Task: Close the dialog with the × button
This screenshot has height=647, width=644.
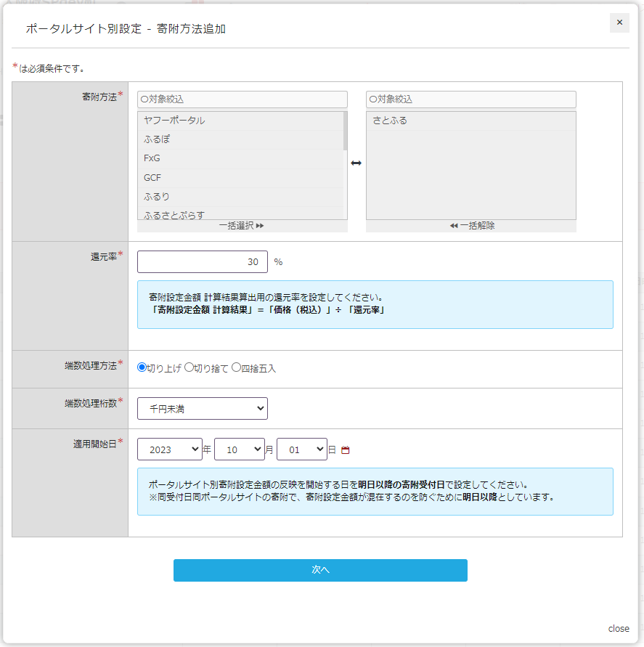Action: coord(619,23)
